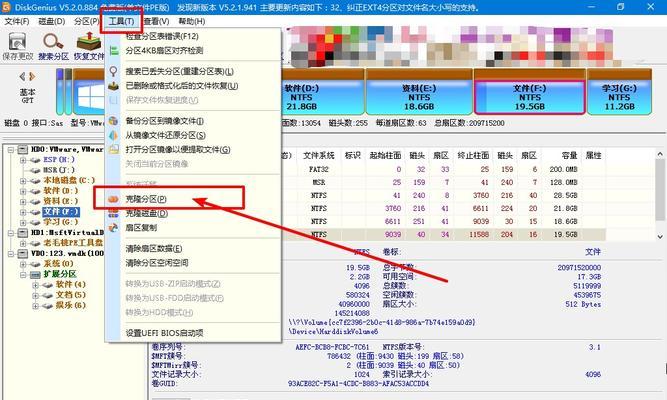
Task: Click the HD0 disk icon in tree
Action: 23,149
